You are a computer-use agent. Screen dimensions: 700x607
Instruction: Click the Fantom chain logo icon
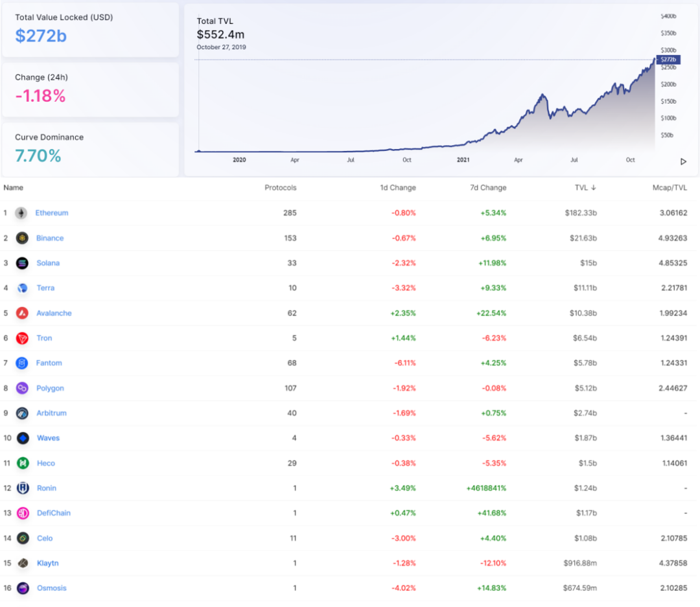(22, 363)
